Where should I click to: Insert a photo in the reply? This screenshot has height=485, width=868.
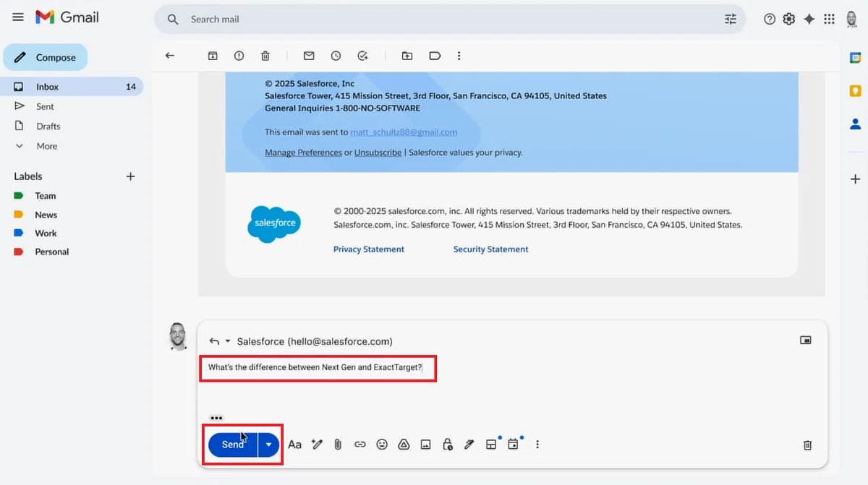[425, 445]
